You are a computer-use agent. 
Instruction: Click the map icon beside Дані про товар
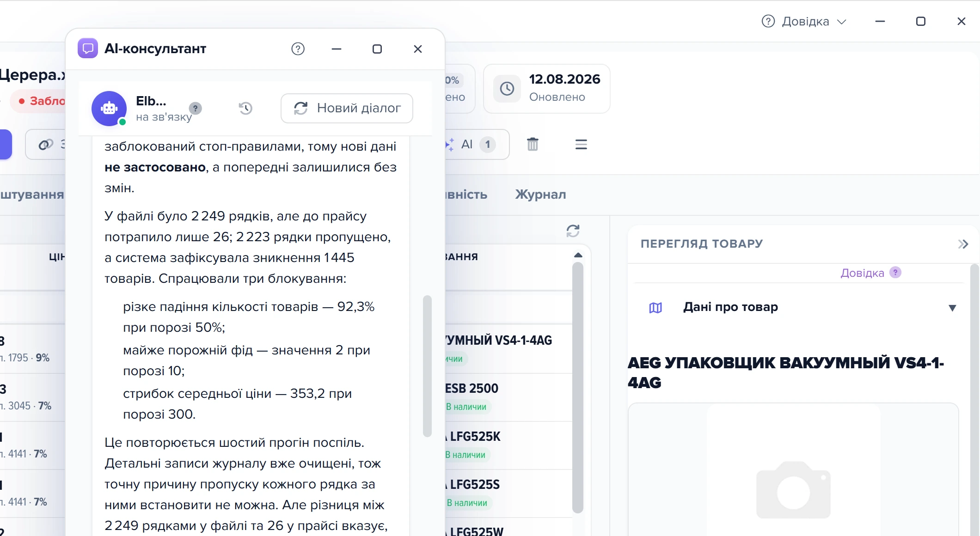click(x=655, y=308)
